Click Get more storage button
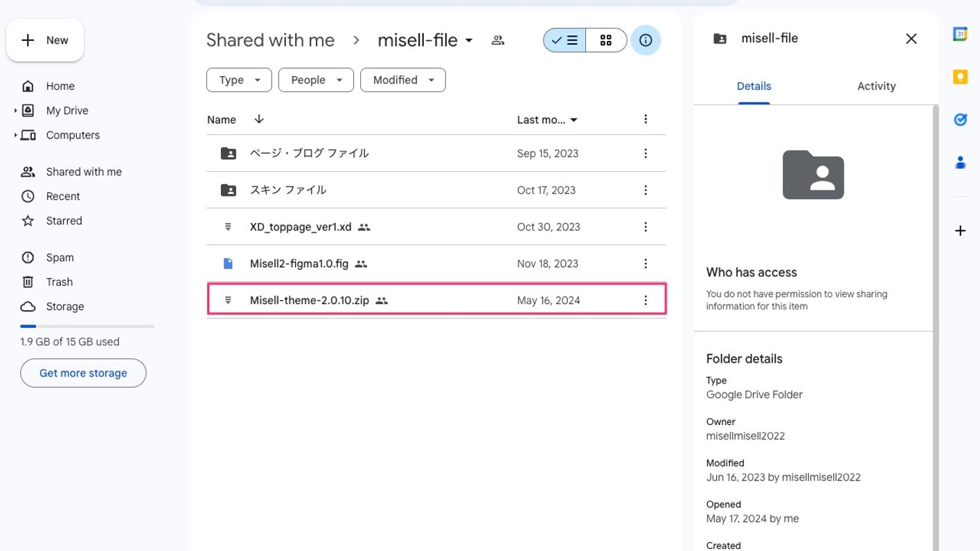 tap(83, 373)
